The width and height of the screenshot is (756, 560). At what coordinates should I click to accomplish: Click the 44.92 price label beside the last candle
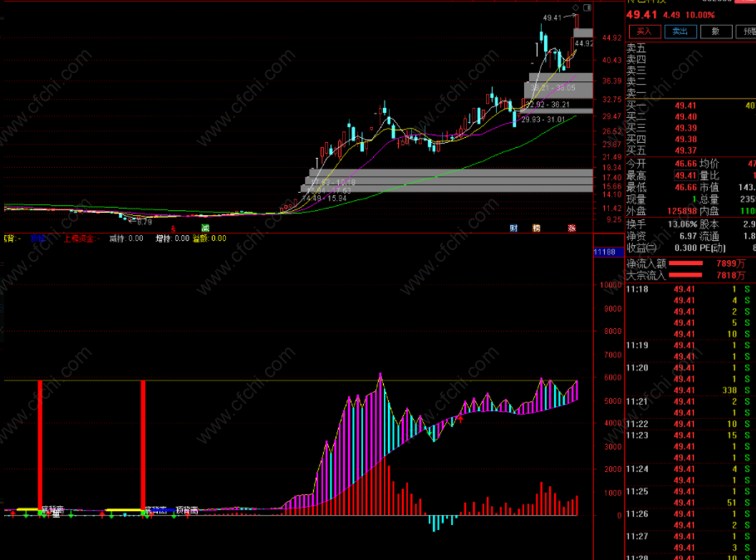584,44
